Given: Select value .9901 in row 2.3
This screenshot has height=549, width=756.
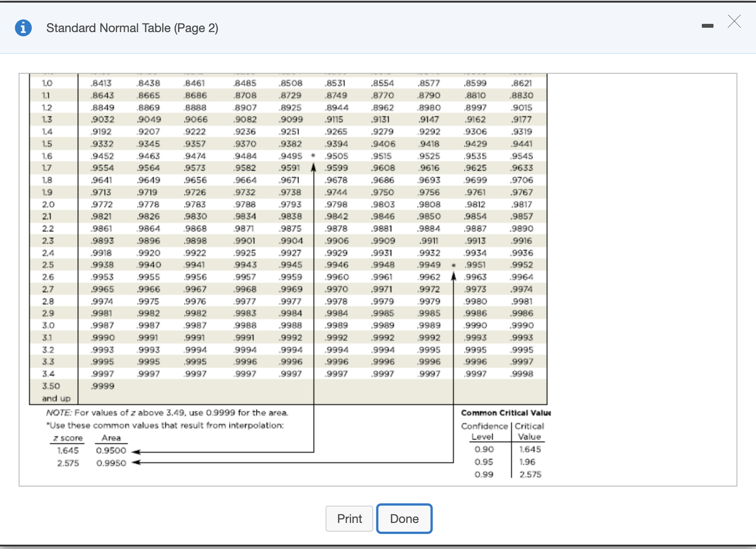Looking at the screenshot, I should pos(245,241).
